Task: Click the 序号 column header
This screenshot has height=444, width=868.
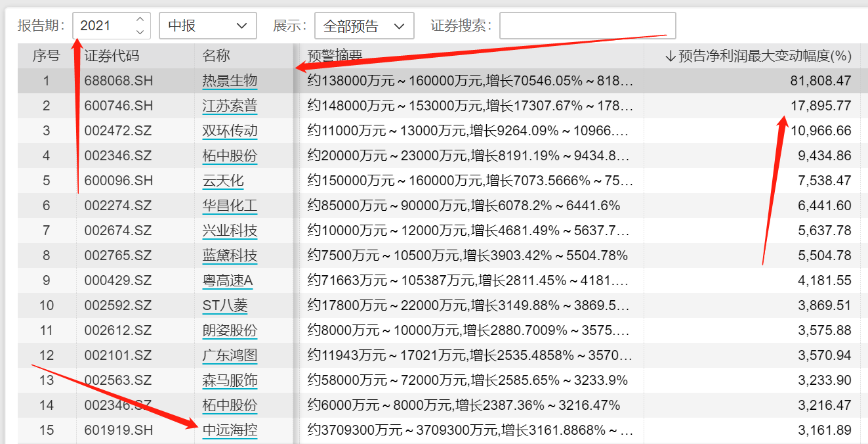Action: pyautogui.click(x=46, y=56)
